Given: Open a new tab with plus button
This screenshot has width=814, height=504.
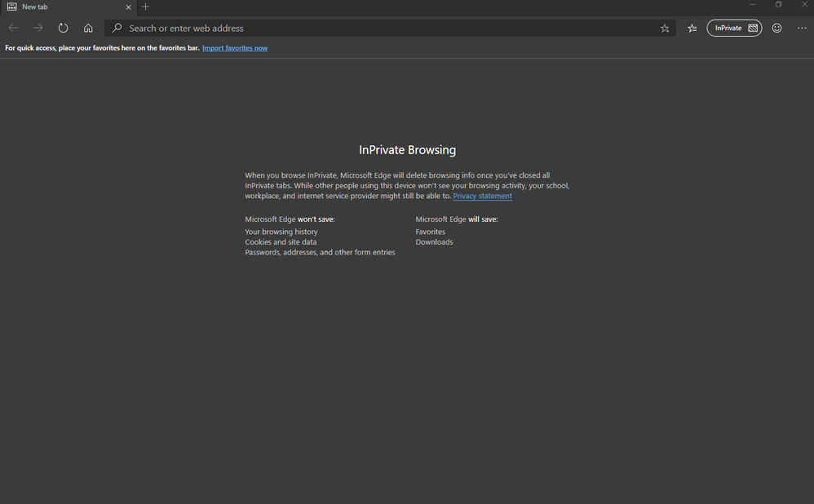Looking at the screenshot, I should [146, 7].
